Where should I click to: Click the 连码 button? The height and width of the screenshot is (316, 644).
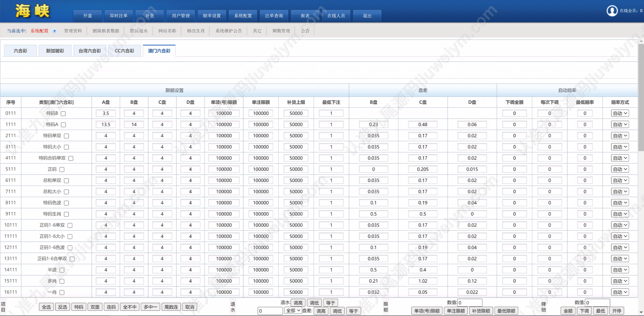(x=111, y=307)
